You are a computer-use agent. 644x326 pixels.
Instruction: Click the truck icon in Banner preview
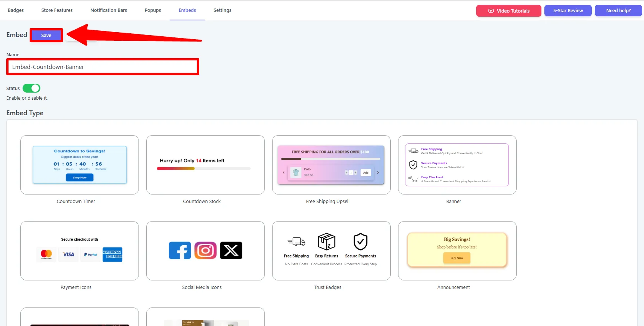click(x=413, y=151)
